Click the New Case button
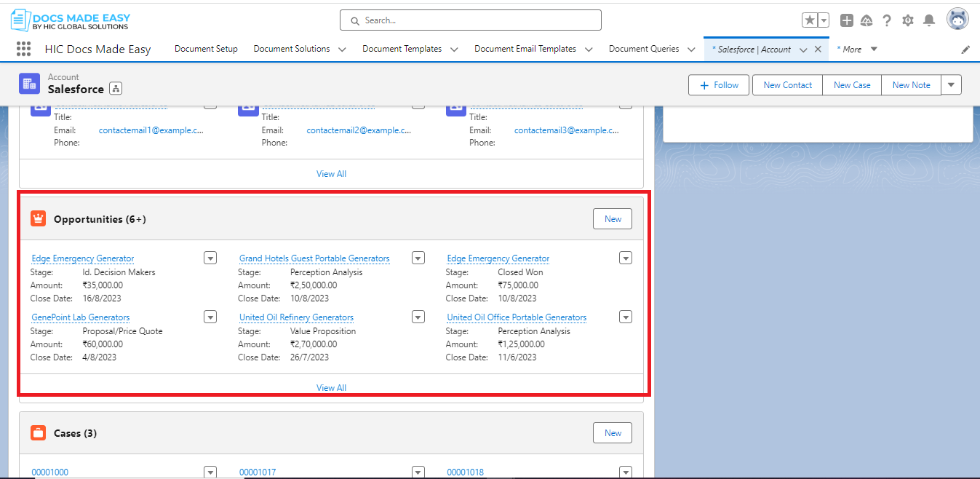Viewport: 980px width, 479px height. pyautogui.click(x=852, y=85)
